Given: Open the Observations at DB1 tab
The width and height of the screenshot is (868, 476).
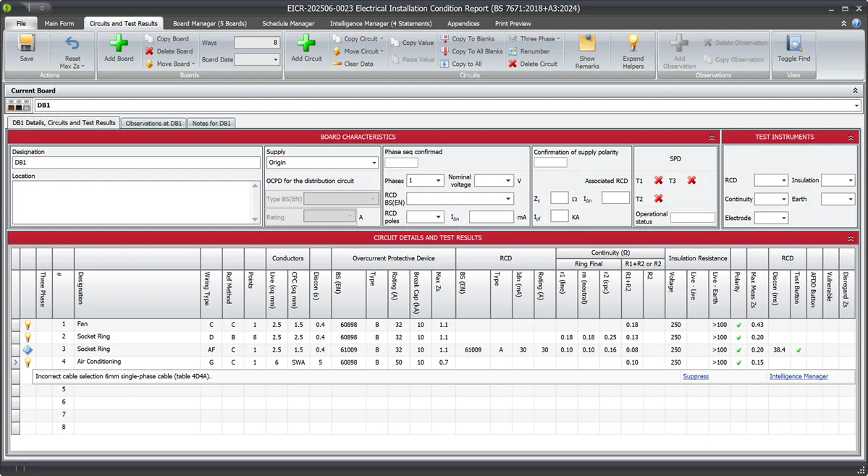Looking at the screenshot, I should point(153,123).
